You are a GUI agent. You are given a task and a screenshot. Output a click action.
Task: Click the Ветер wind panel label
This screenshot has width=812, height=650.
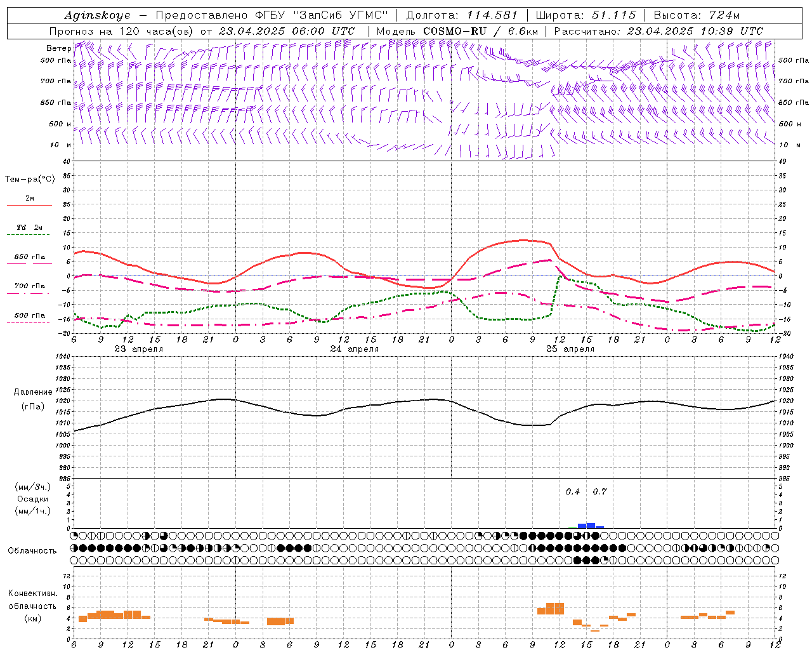click(58, 48)
